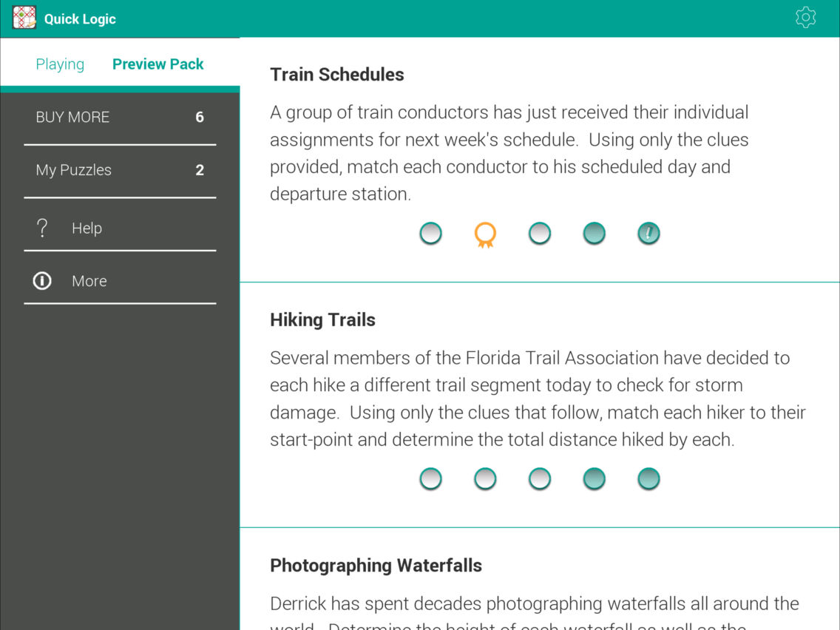Select second Hiking Trails puzzle circle

485,479
